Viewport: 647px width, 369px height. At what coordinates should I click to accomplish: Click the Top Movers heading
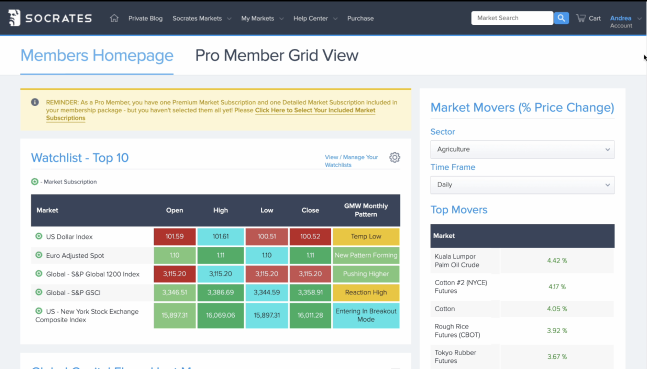(459, 210)
